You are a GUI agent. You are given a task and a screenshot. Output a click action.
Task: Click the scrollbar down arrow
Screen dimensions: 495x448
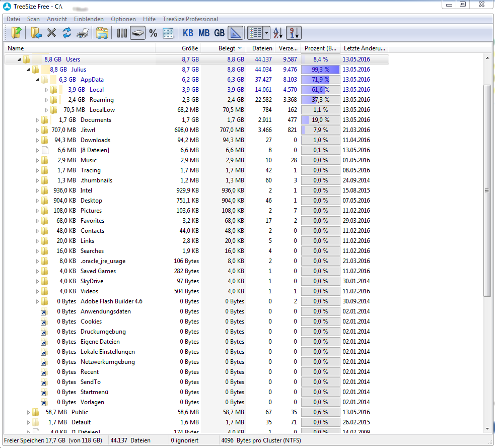(487, 429)
